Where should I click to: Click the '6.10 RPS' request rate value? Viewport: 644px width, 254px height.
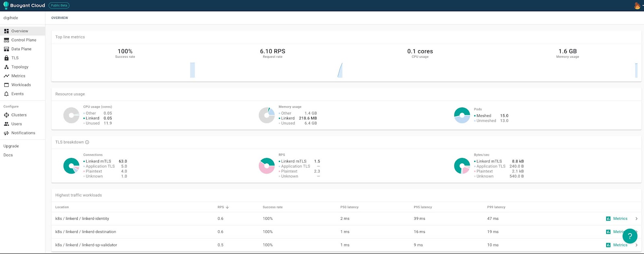[272, 51]
